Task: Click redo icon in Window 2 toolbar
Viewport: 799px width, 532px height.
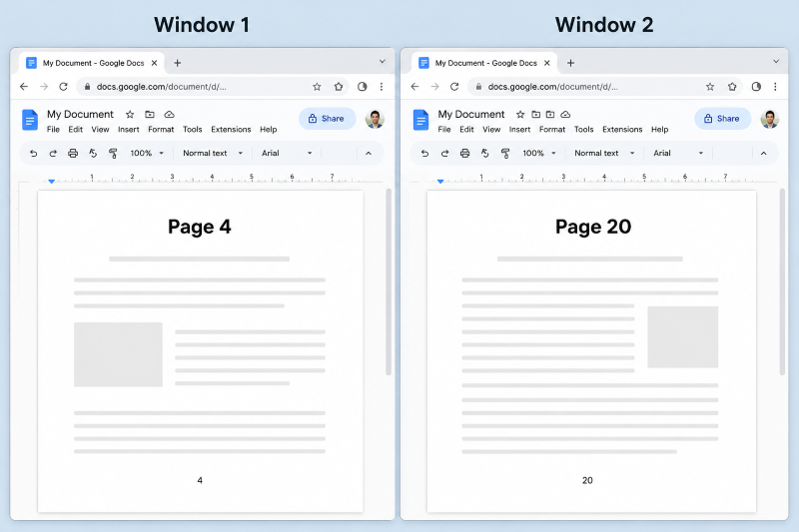Action: 444,154
